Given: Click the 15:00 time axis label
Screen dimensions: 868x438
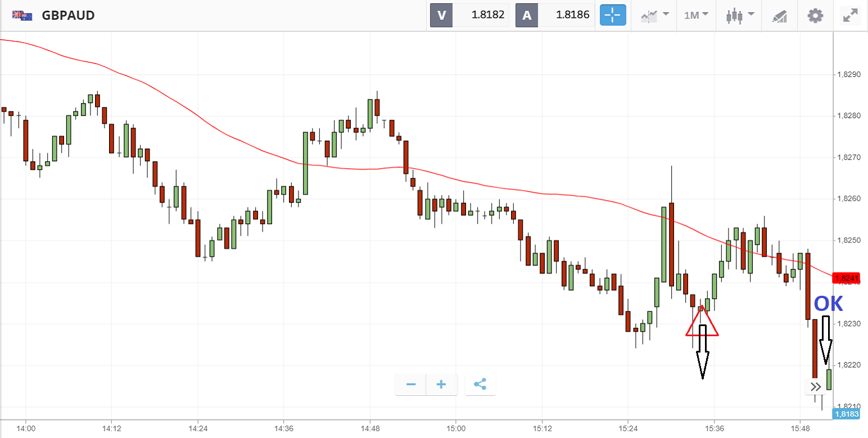Looking at the screenshot, I should 455,428.
